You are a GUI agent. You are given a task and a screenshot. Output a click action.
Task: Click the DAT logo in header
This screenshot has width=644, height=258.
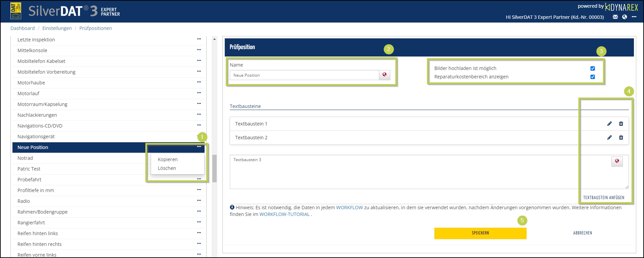[x=16, y=11]
